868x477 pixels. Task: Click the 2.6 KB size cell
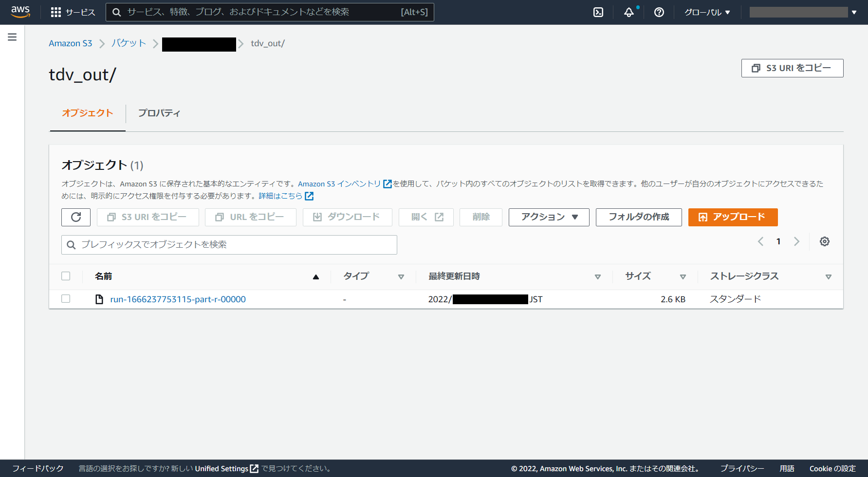(673, 299)
